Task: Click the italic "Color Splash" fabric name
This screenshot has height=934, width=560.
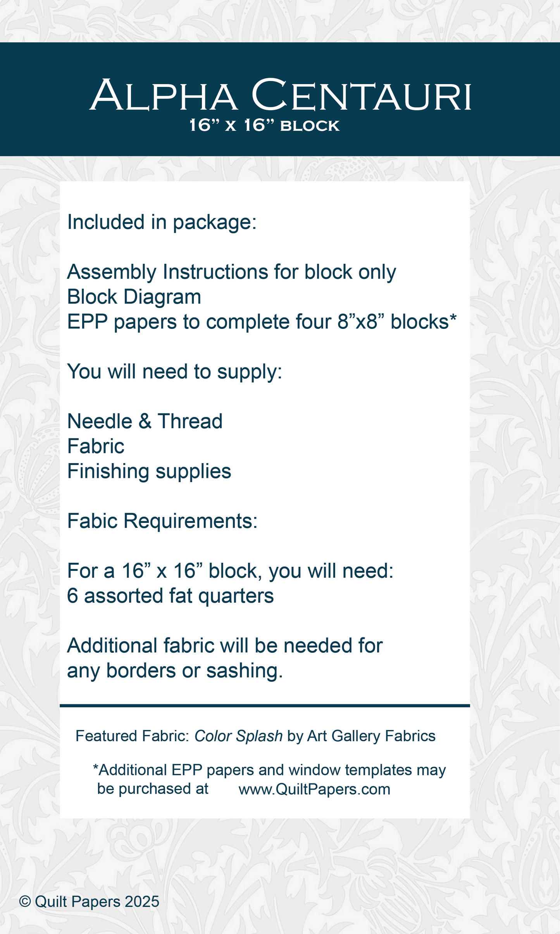Action: click(x=238, y=736)
